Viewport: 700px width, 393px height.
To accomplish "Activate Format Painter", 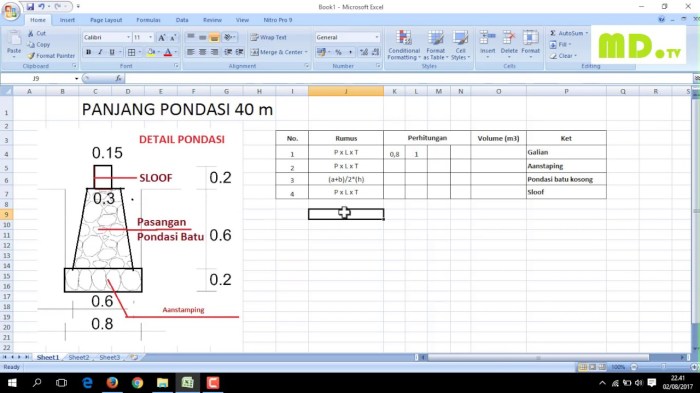I will (51, 56).
